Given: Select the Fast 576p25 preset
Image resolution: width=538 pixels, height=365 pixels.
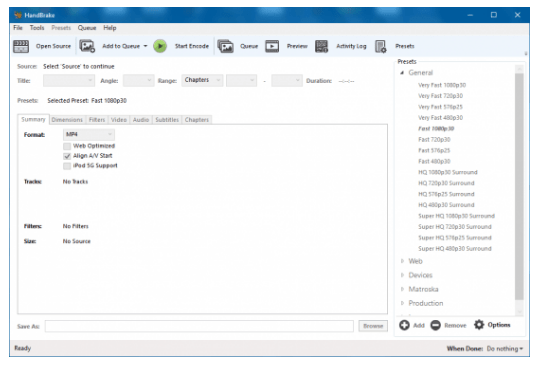Looking at the screenshot, I should pos(434,151).
